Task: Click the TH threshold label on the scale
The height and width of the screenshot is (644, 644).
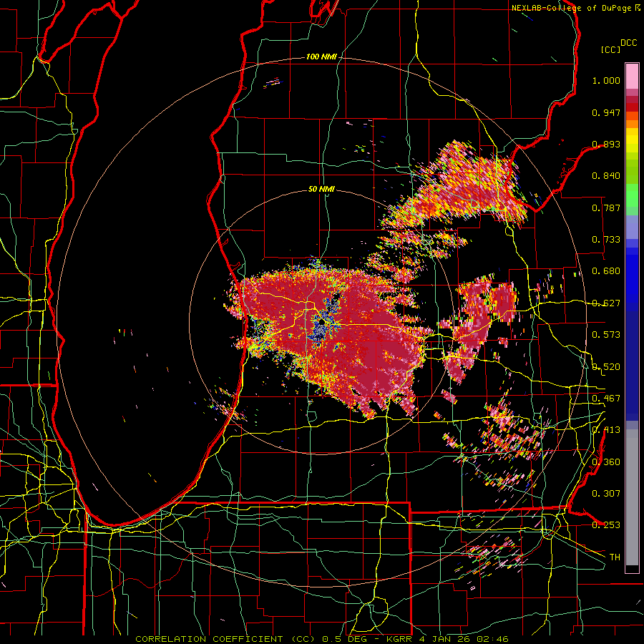Action: point(615,557)
